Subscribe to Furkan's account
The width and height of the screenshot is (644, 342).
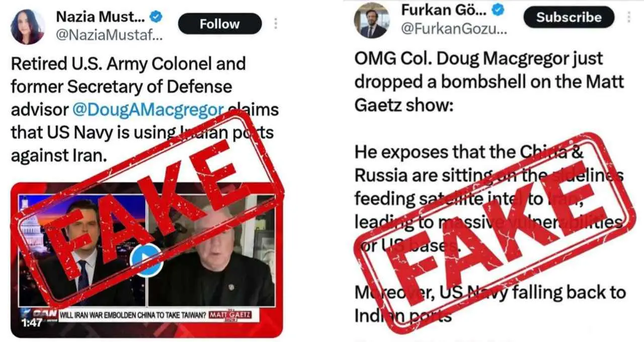point(569,18)
